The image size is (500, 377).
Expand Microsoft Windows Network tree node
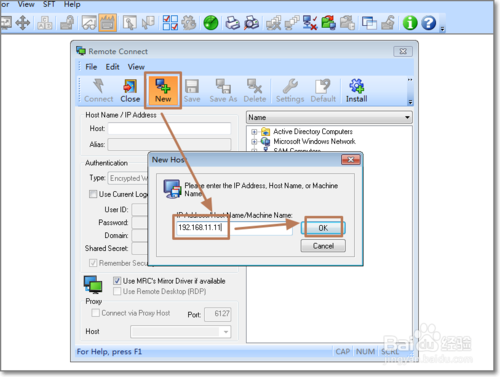click(x=254, y=142)
